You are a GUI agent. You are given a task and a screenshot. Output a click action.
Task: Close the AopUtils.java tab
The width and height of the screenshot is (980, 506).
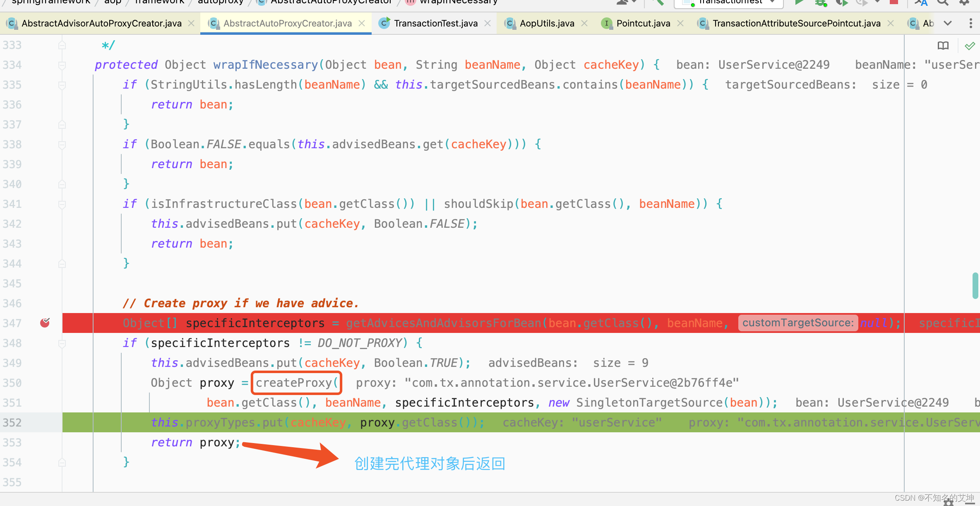tap(584, 23)
